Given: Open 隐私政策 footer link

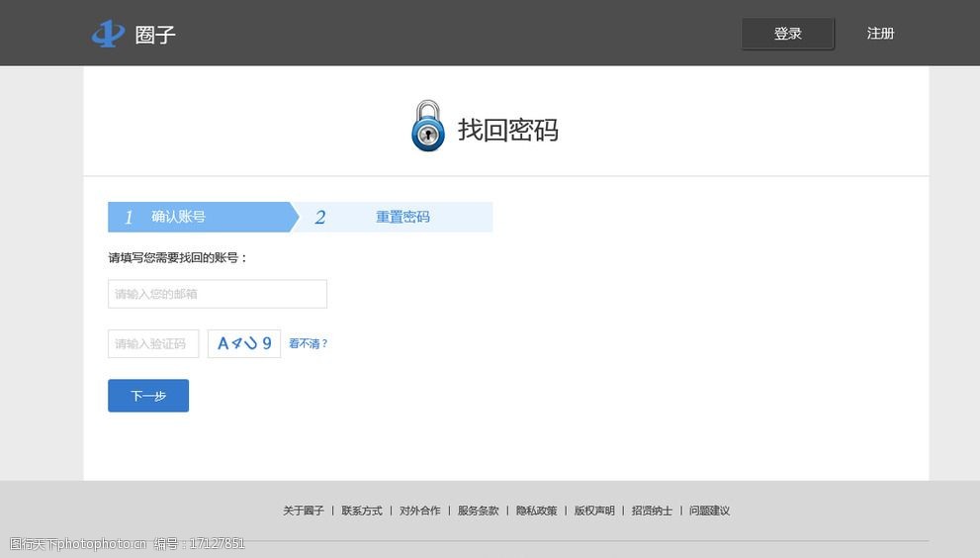Looking at the screenshot, I should coord(536,511).
